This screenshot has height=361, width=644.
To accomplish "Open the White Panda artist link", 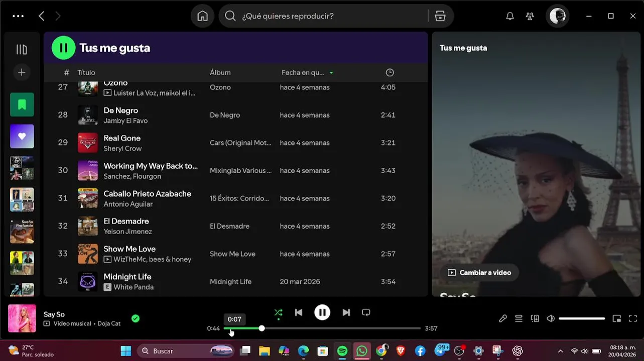I will (134, 287).
